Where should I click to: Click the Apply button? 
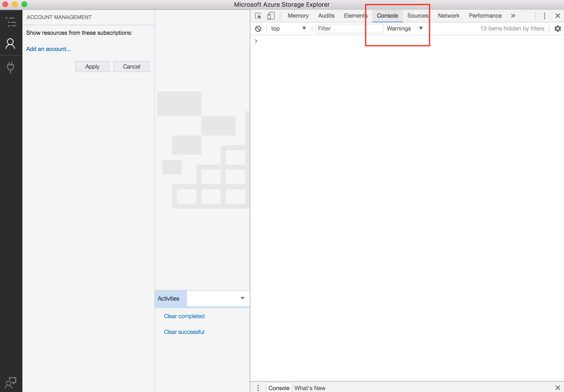92,66
